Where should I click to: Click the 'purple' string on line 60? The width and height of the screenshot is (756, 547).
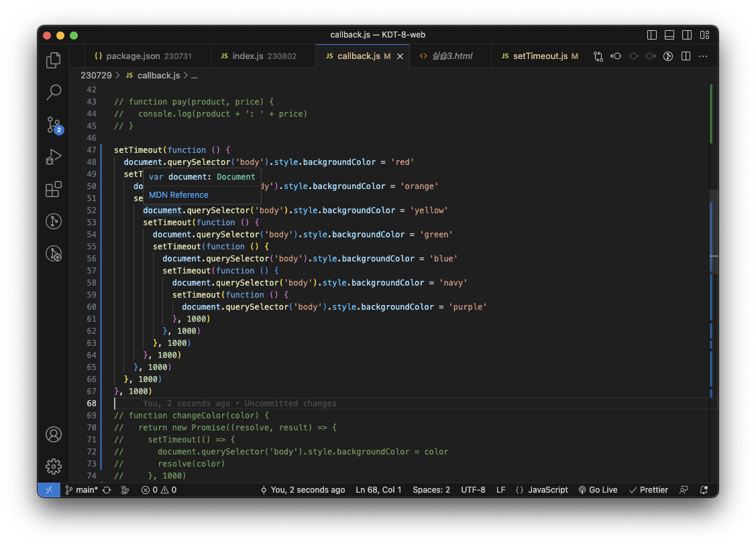[468, 307]
